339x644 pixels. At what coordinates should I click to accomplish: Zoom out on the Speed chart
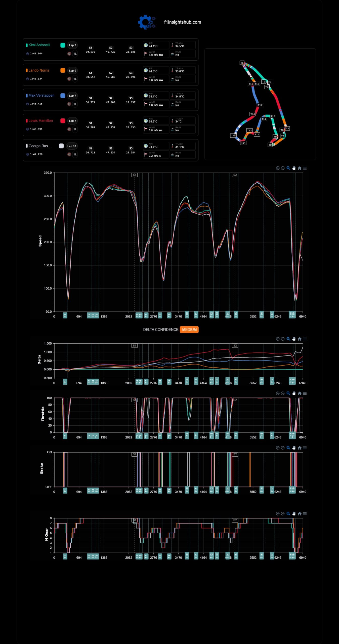(283, 168)
